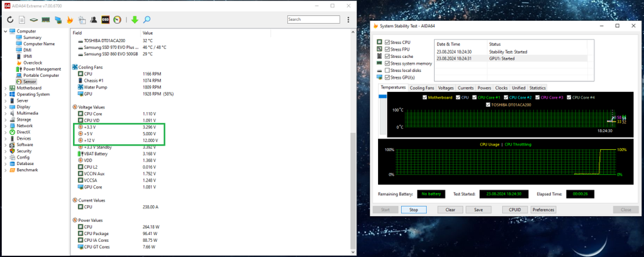Click the Stress GPU(s) monitor icon
Screen dimensions: 644x257
379,77
